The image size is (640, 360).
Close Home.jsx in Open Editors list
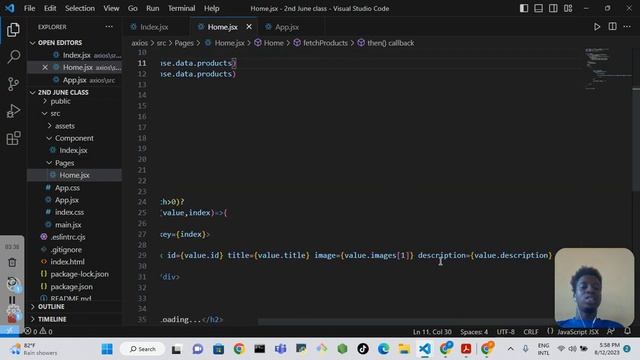45,67
